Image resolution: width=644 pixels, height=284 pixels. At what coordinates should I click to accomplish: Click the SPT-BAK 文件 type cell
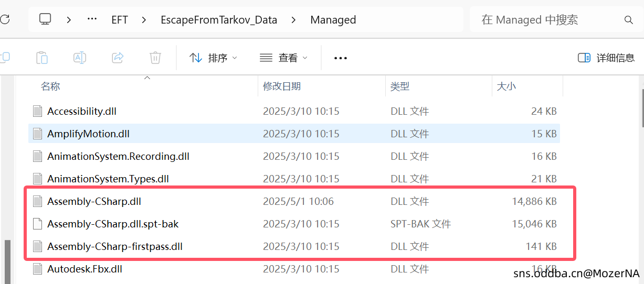click(420, 224)
